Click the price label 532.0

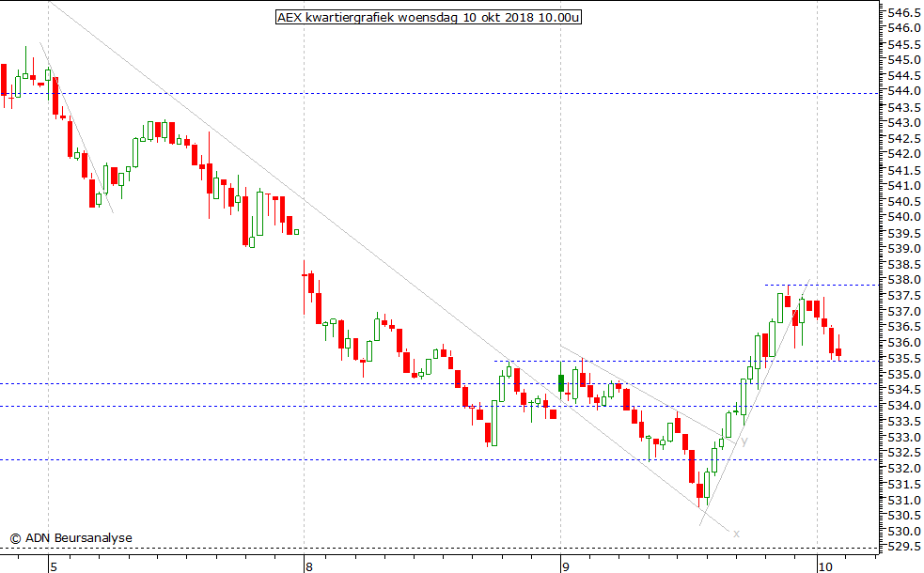(904, 469)
